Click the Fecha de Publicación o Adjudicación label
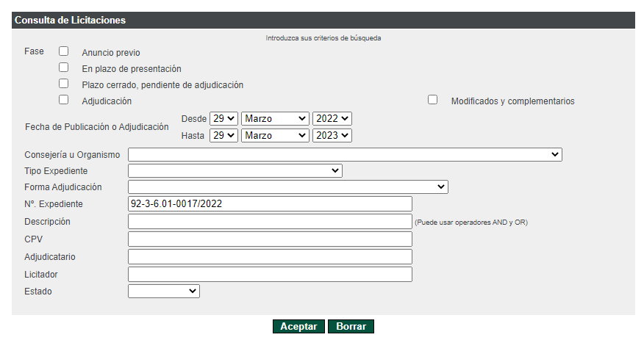 click(97, 127)
